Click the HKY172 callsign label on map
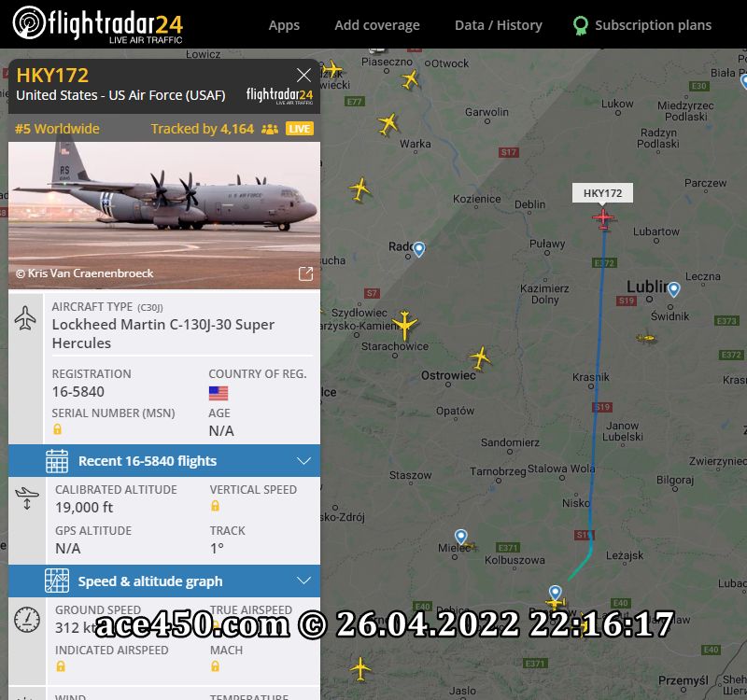The height and width of the screenshot is (700, 747). coord(602,193)
